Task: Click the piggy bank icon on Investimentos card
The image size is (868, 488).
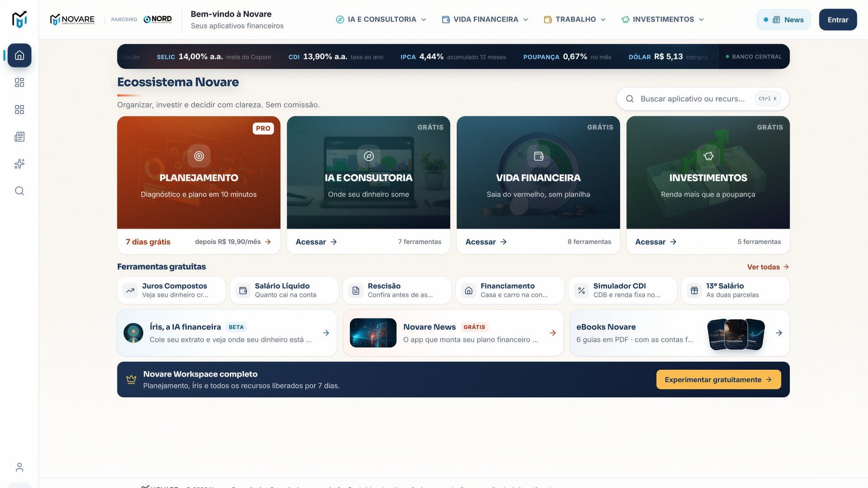Action: pyautogui.click(x=708, y=156)
